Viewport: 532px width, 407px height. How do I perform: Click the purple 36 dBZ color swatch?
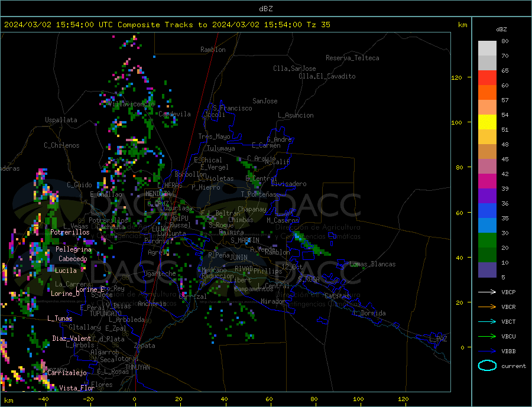coord(487,196)
